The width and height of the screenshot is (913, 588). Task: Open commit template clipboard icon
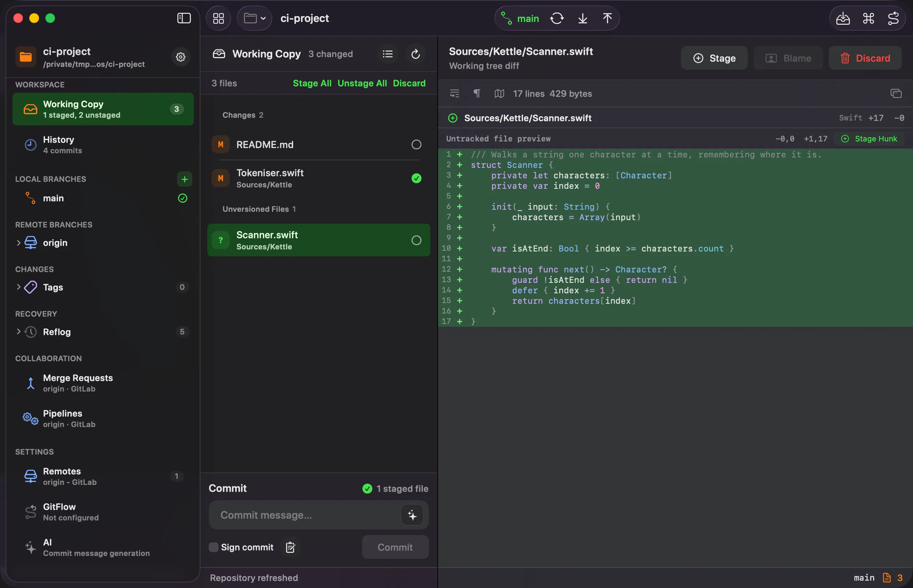click(290, 548)
